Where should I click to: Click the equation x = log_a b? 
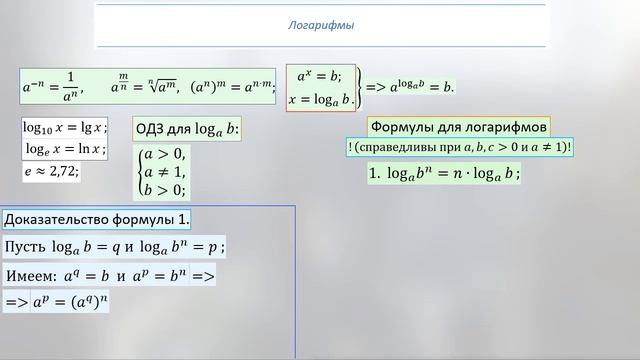click(321, 100)
